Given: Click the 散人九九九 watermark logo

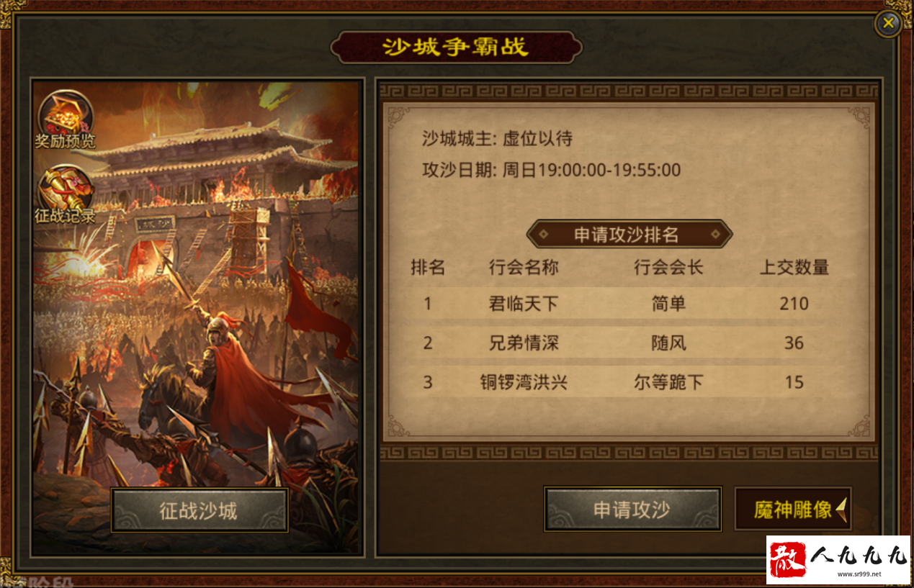Looking at the screenshot, I should tap(838, 559).
